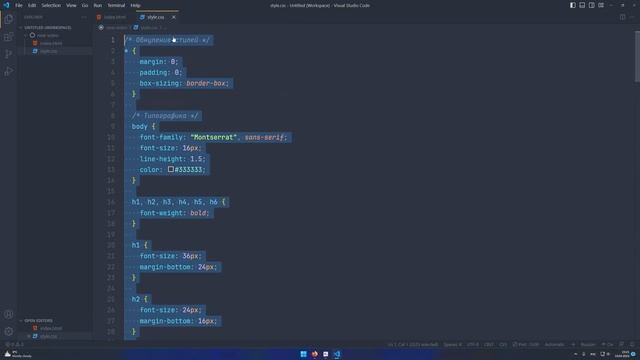
Task: Select style.css under Open Editors
Action: pyautogui.click(x=49, y=336)
